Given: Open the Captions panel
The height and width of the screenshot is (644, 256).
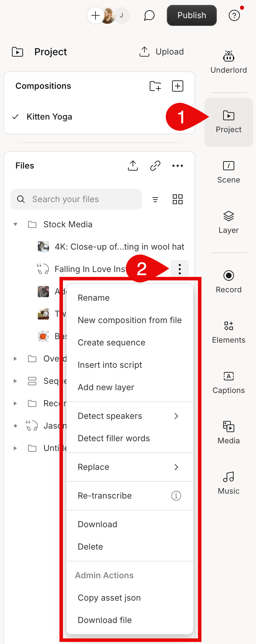Looking at the screenshot, I should (x=228, y=382).
